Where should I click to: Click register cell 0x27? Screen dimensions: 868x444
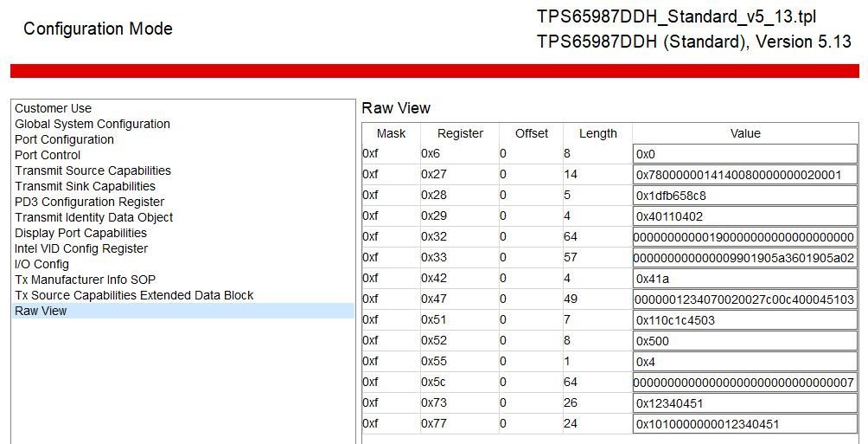[459, 175]
